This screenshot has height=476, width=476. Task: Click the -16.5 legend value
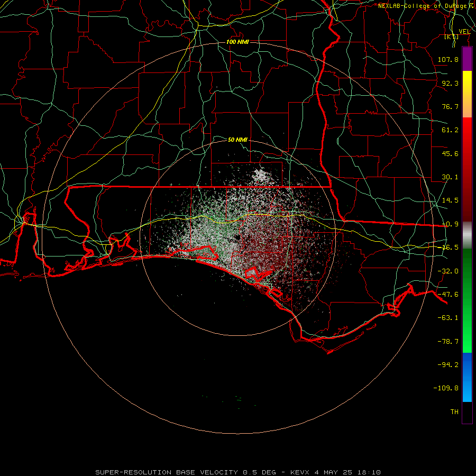point(450,248)
